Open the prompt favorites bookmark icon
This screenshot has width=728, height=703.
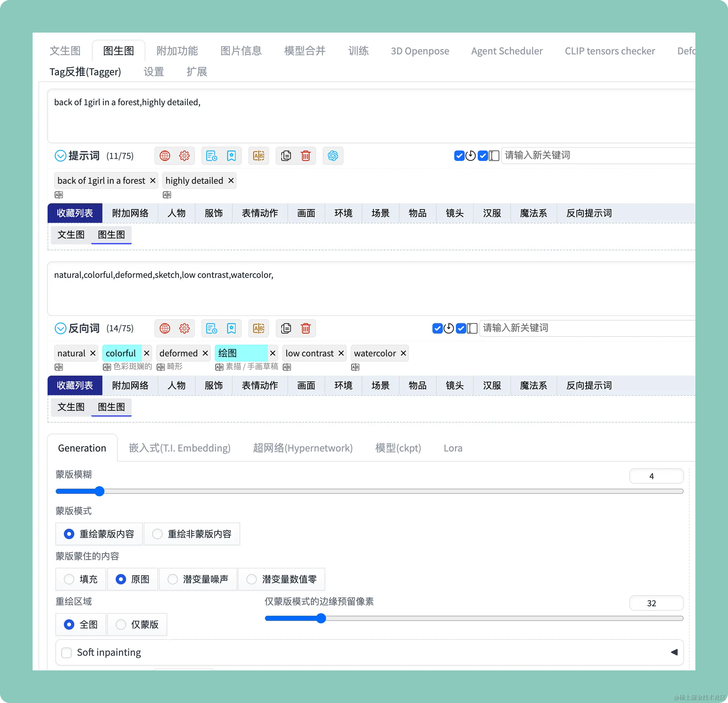(231, 156)
